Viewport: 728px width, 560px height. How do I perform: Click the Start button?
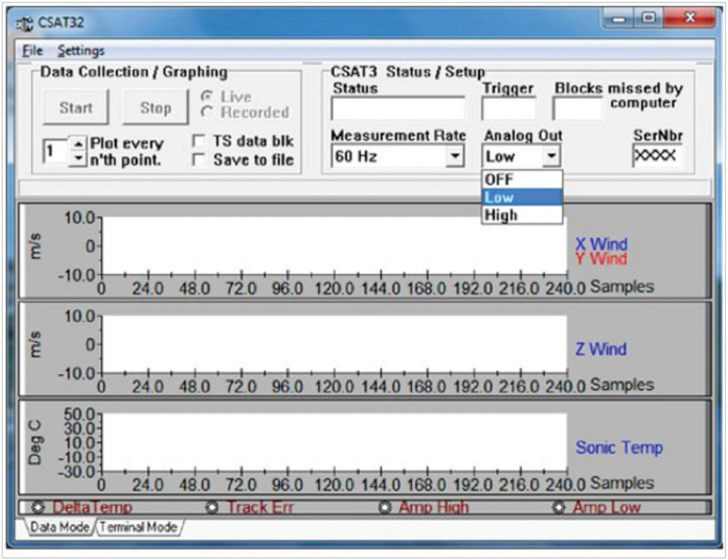[76, 108]
